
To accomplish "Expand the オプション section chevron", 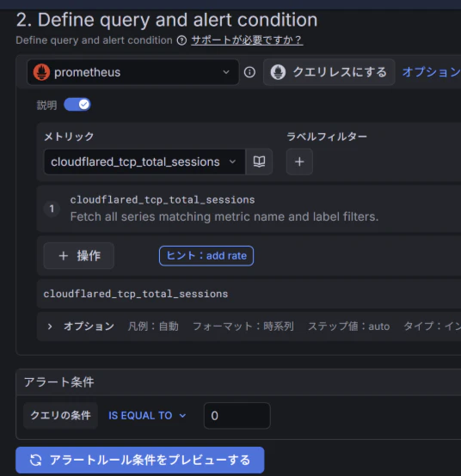I will 50,326.
